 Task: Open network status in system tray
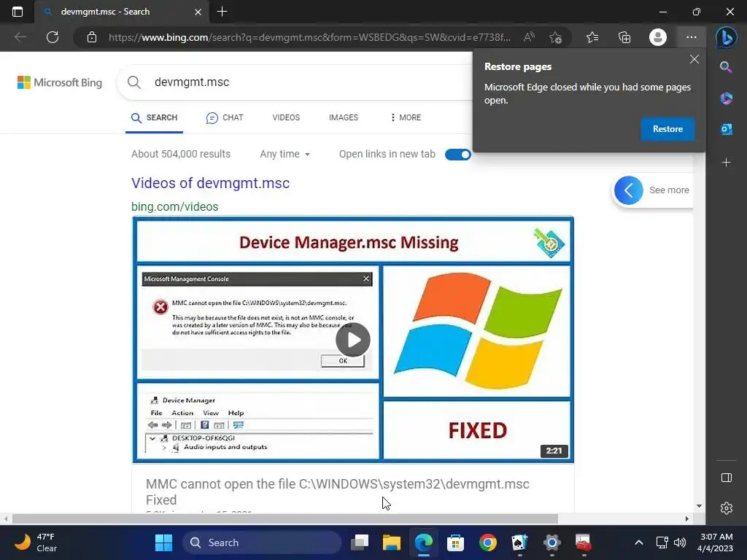point(662,542)
